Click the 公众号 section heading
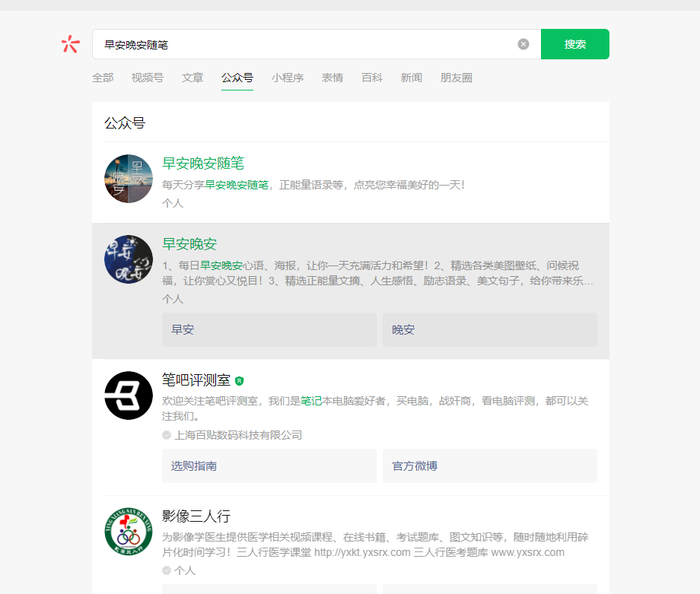 125,123
